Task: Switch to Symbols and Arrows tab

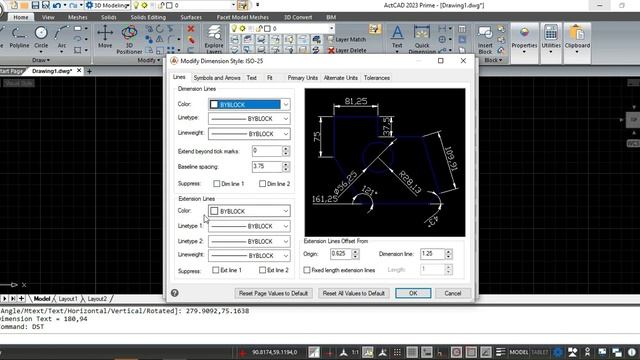Action: pos(217,78)
